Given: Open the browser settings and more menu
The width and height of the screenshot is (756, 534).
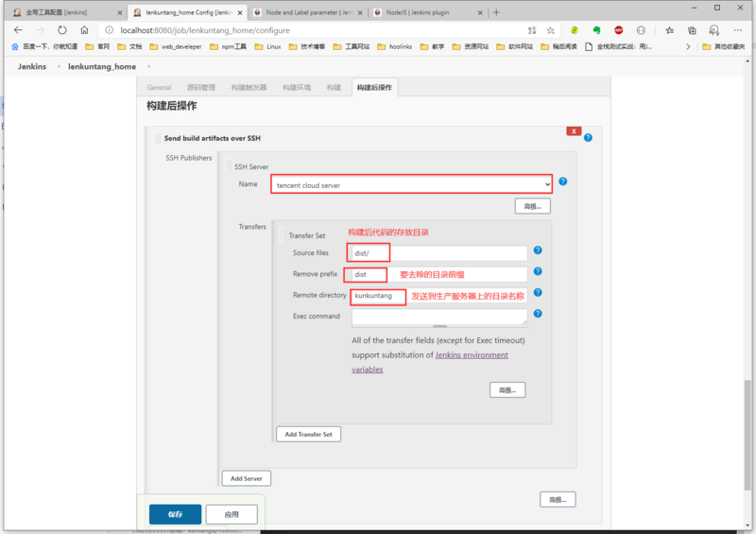Looking at the screenshot, I should point(738,30).
